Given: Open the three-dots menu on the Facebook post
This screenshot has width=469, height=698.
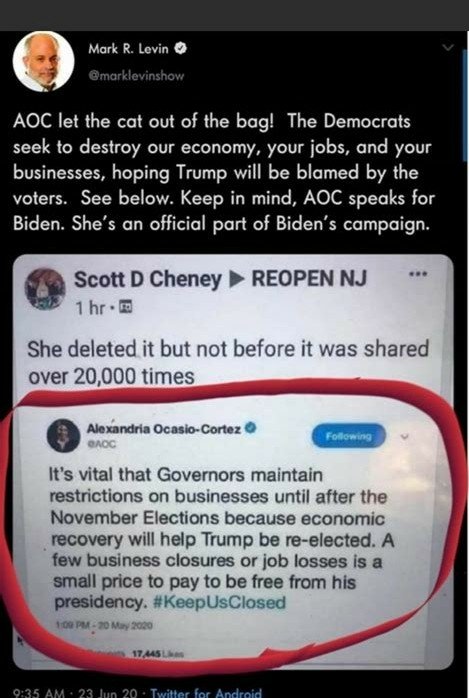Looking at the screenshot, I should point(418,274).
